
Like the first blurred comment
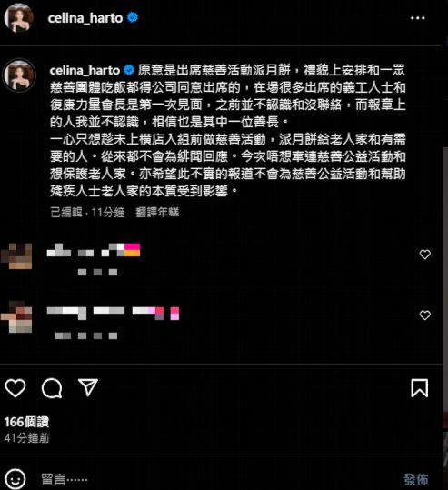(x=425, y=255)
